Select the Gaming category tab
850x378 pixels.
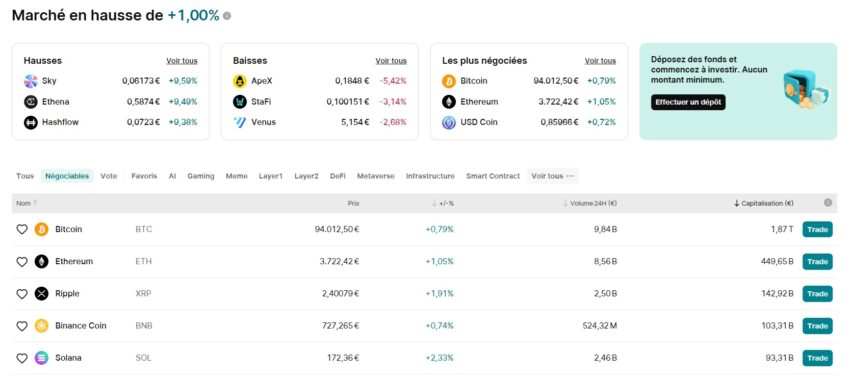[201, 176]
